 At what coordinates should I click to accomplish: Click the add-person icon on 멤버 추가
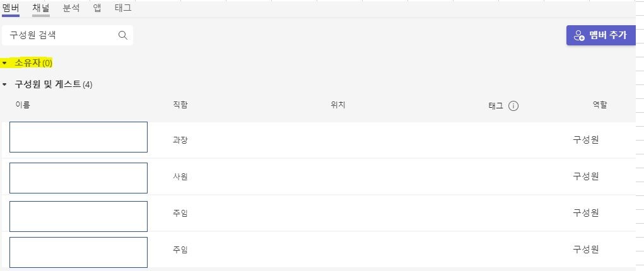click(x=579, y=35)
